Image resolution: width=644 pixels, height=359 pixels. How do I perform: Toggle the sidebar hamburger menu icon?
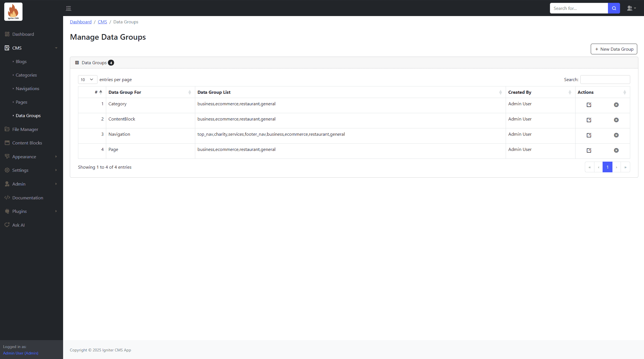(x=68, y=8)
